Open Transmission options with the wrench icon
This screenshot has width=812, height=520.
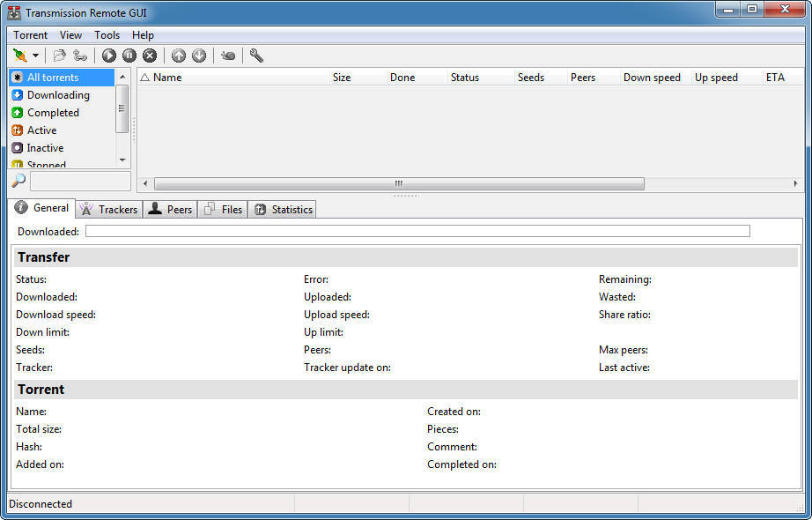255,56
